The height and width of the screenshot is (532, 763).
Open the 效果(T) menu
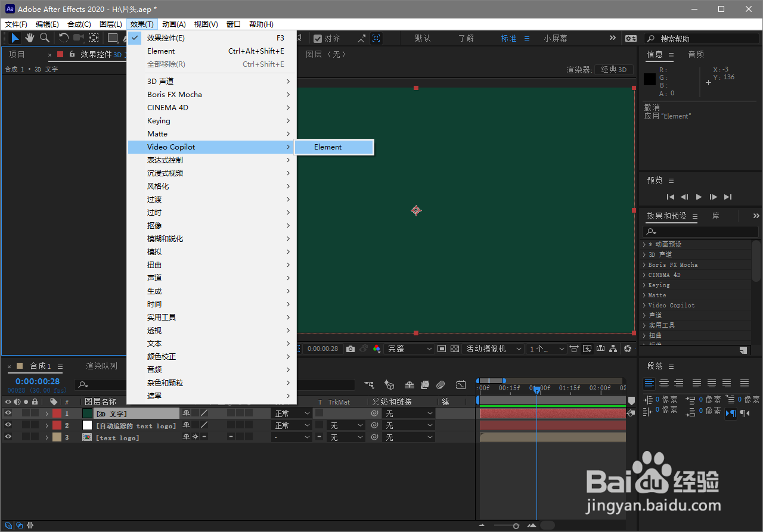click(142, 24)
